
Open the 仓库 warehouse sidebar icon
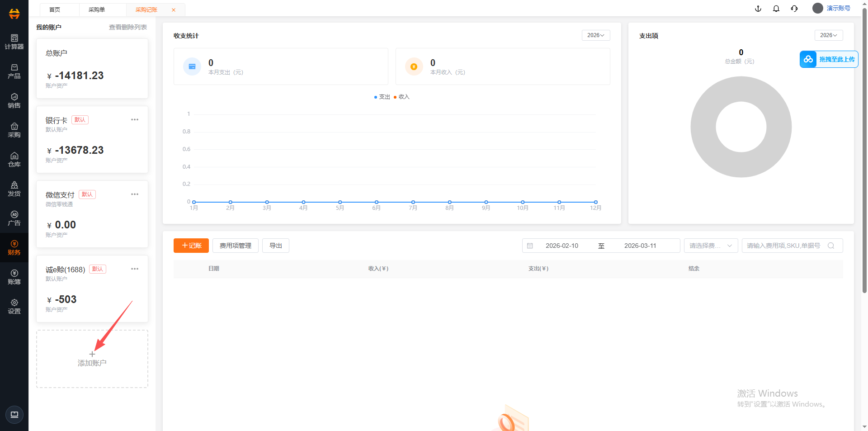tap(14, 159)
